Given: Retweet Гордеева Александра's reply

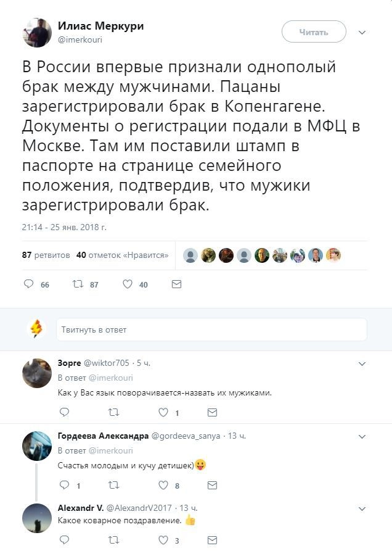Looking at the screenshot, I should (113, 485).
